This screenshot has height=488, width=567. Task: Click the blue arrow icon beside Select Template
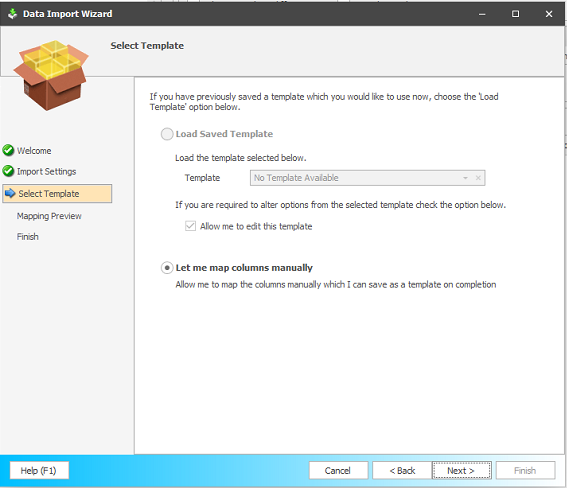(x=10, y=193)
